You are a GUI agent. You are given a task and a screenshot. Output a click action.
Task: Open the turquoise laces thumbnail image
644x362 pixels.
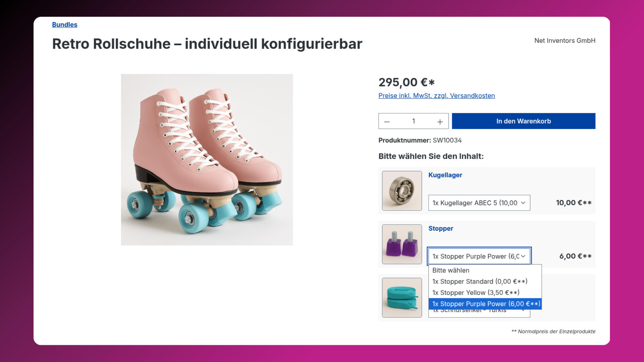pyautogui.click(x=402, y=298)
